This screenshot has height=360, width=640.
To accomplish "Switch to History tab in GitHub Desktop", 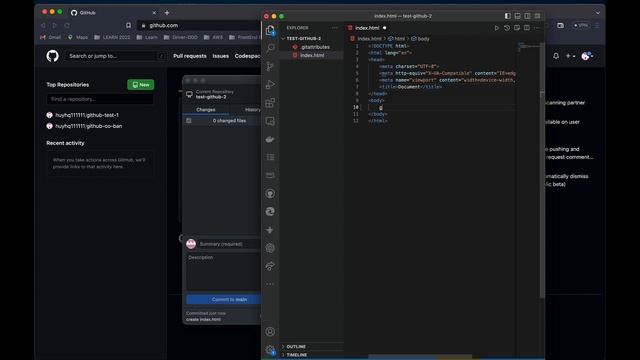I will point(253,110).
